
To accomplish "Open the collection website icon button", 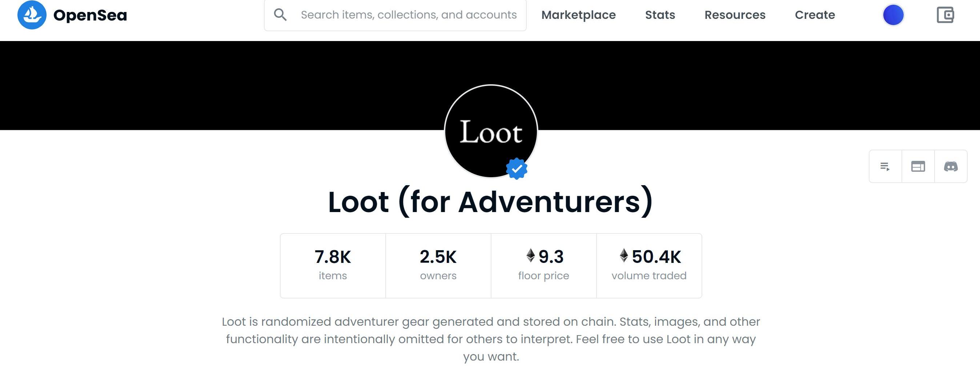I will click(x=918, y=166).
